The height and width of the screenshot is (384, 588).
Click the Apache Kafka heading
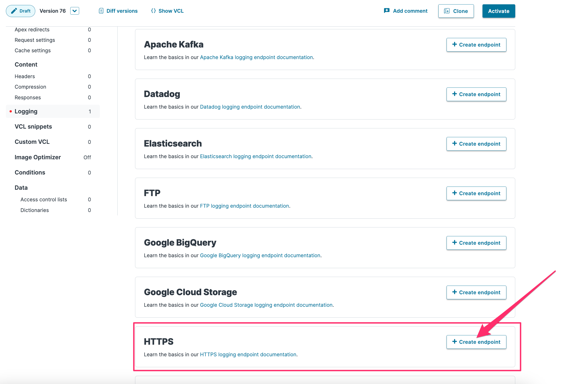174,45
